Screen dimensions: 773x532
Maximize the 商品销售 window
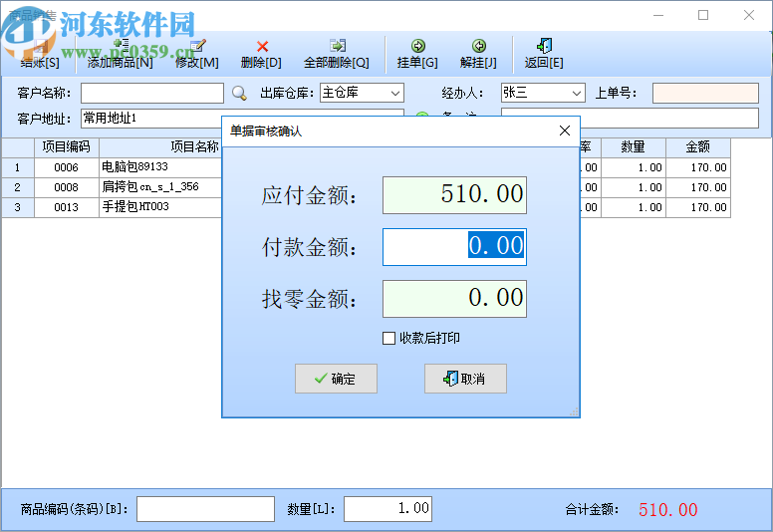point(703,15)
